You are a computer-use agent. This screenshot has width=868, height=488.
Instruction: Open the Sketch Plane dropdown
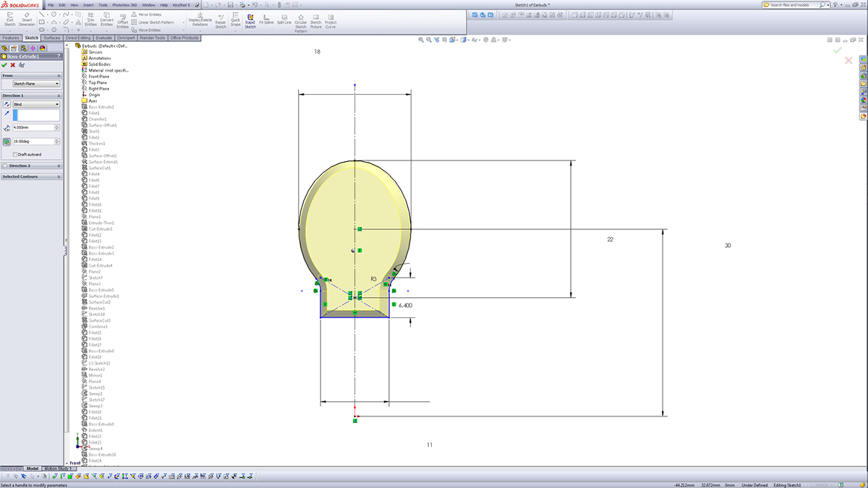(37, 82)
